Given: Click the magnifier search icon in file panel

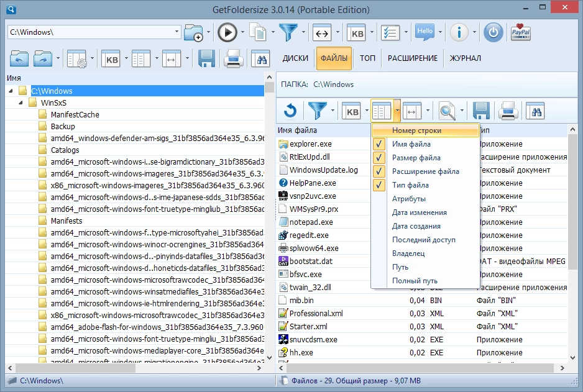Looking at the screenshot, I should (x=447, y=111).
